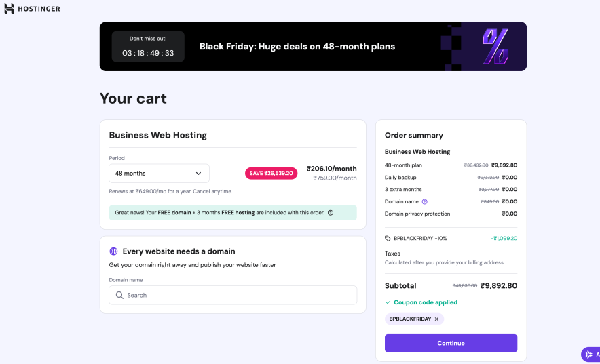600x364 pixels.
Task: Click the globe icon beside the domain heading
Action: 113,251
